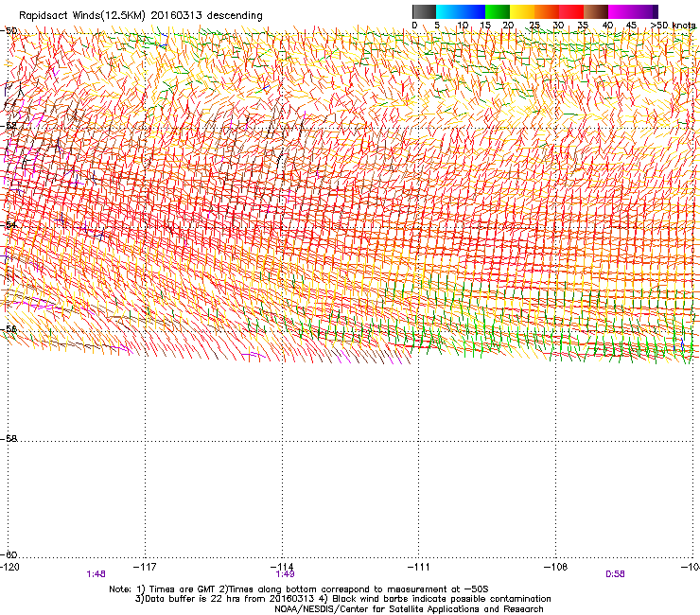The height and width of the screenshot is (615, 700).
Task: Click the longitude label "-108"
Action: [556, 567]
